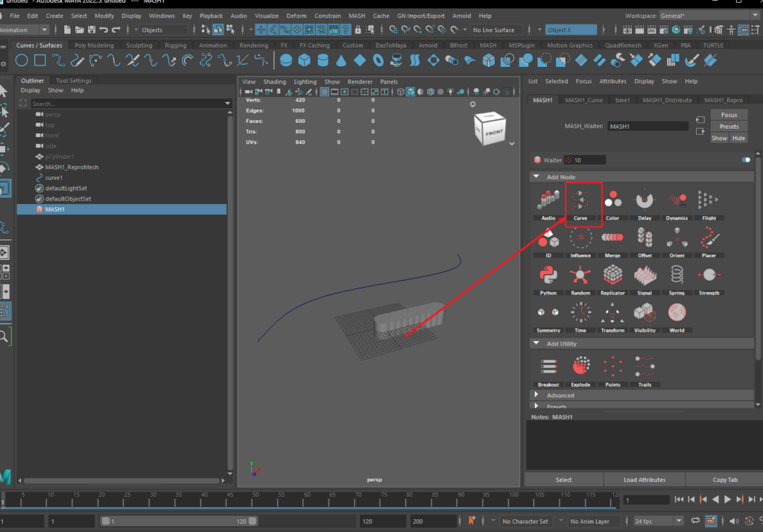Create a NURBS sphere from shelf
The height and width of the screenshot is (532, 763).
pyautogui.click(x=286, y=60)
